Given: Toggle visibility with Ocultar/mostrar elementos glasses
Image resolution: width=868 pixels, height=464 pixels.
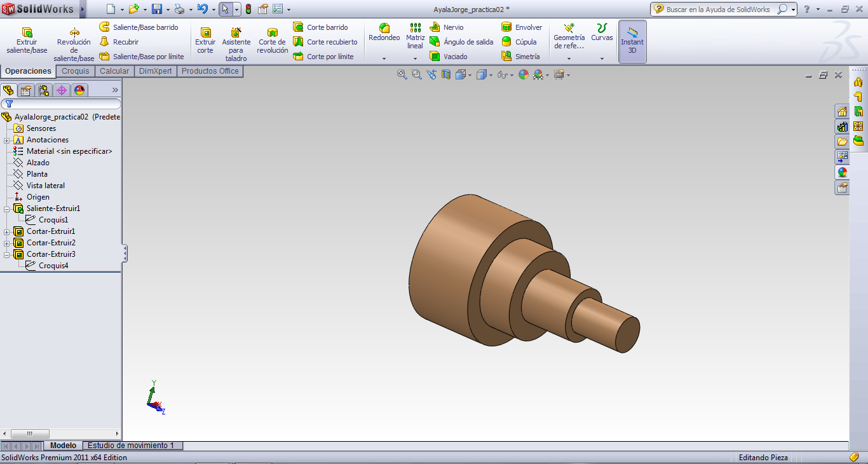Looking at the screenshot, I should coord(502,74).
